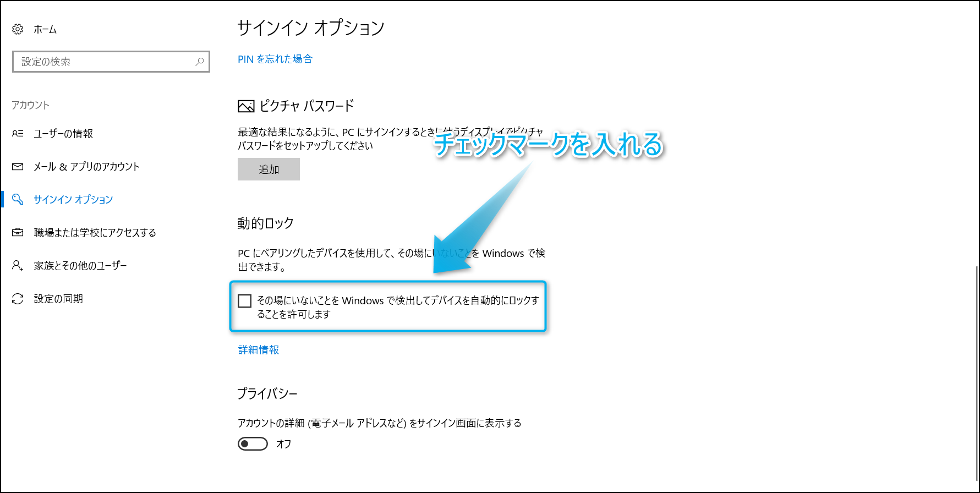Click the briefcase icon for work access
Image resolution: width=980 pixels, height=493 pixels.
click(18, 233)
